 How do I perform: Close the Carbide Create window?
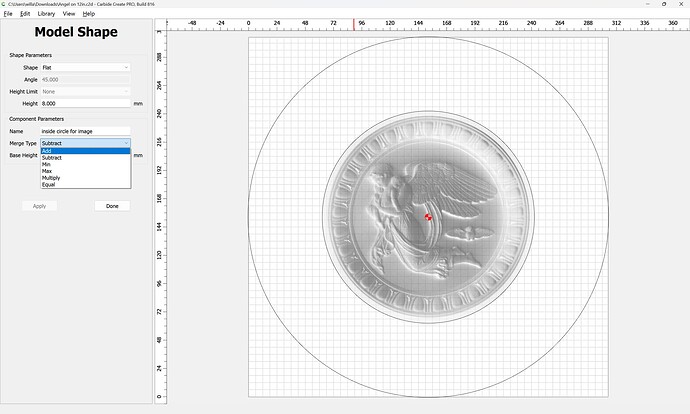pos(681,4)
